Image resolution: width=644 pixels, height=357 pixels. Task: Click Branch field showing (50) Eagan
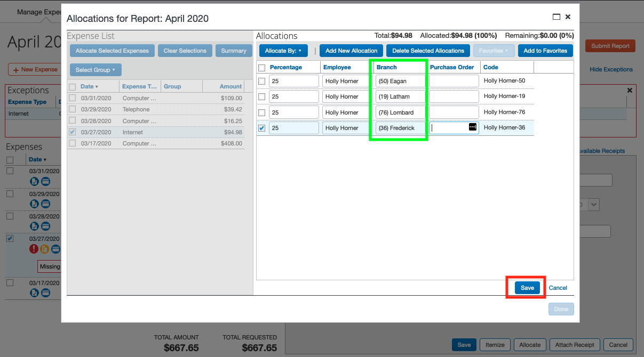pyautogui.click(x=401, y=81)
